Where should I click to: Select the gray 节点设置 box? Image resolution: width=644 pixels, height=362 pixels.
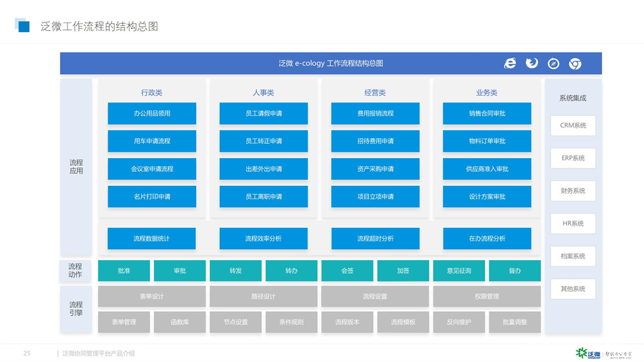click(x=236, y=322)
